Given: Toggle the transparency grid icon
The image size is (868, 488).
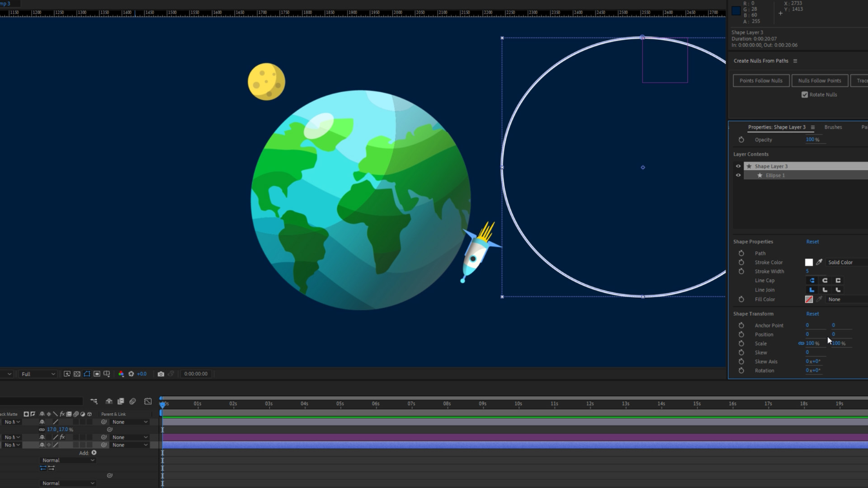Looking at the screenshot, I should tap(77, 374).
